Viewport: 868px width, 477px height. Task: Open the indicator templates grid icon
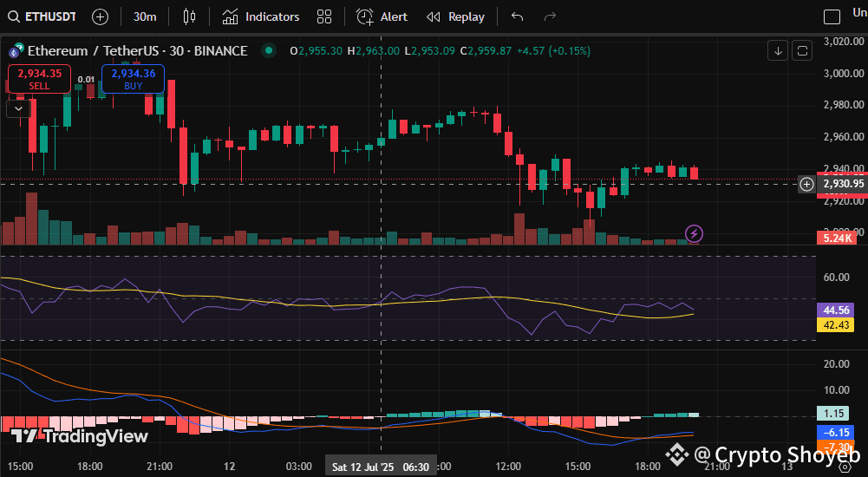[324, 16]
